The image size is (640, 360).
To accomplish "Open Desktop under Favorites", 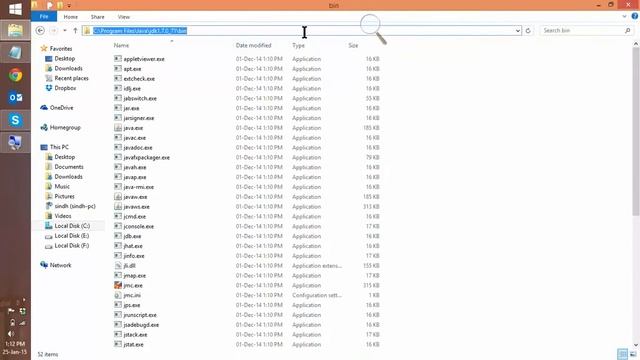I will 64,58.
